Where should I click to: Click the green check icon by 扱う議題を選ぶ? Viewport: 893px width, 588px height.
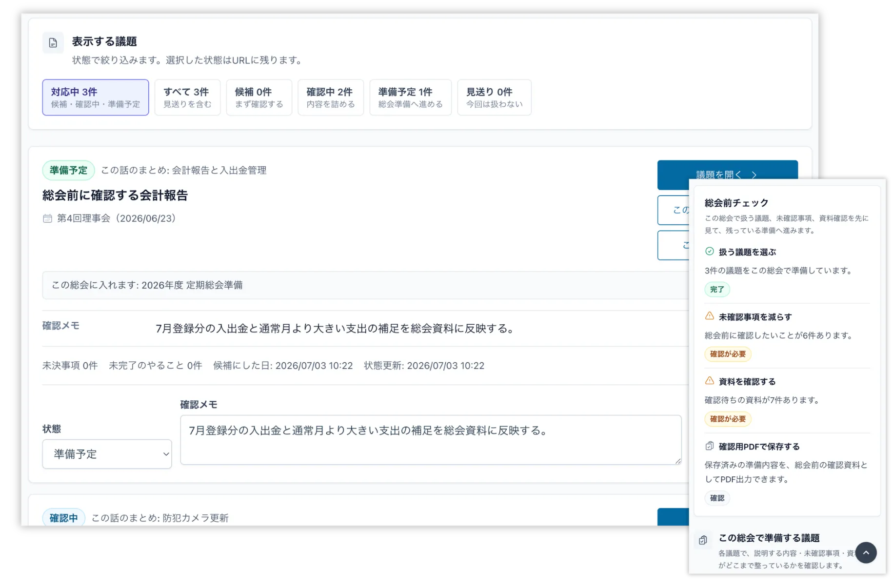[x=709, y=252]
